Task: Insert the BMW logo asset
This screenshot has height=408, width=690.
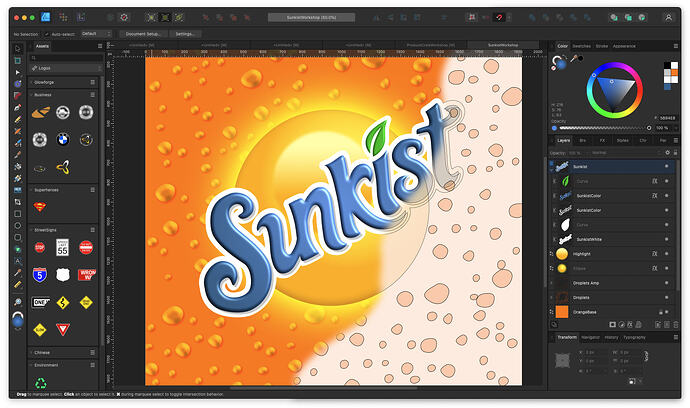Action: 63,139
